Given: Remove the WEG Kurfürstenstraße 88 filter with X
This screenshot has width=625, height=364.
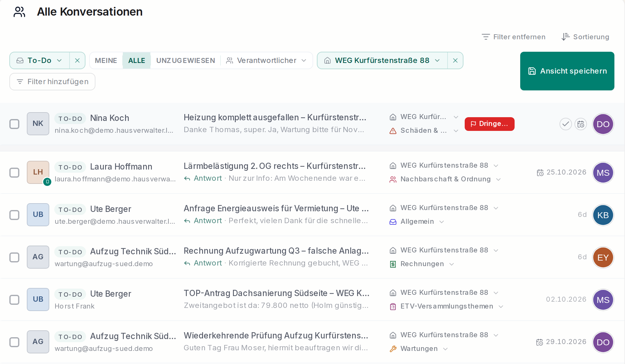Looking at the screenshot, I should [455, 60].
